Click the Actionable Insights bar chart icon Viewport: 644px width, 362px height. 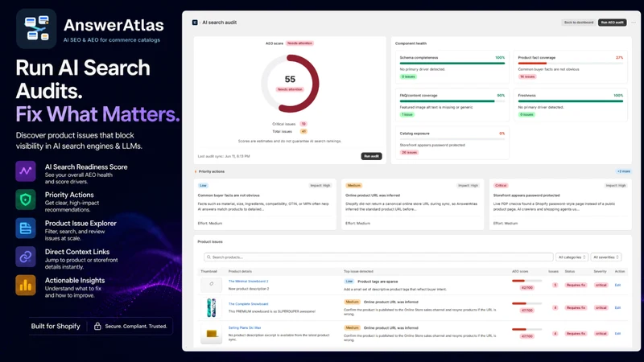tap(26, 286)
